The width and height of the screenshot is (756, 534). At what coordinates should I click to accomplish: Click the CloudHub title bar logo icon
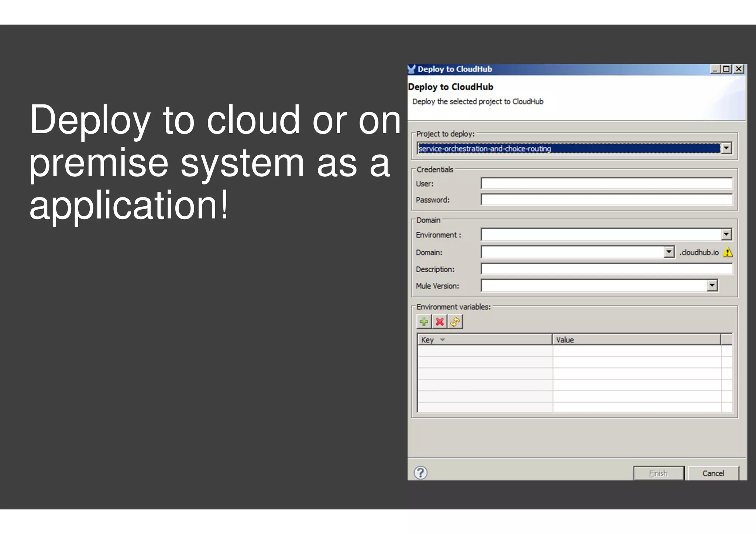click(412, 69)
